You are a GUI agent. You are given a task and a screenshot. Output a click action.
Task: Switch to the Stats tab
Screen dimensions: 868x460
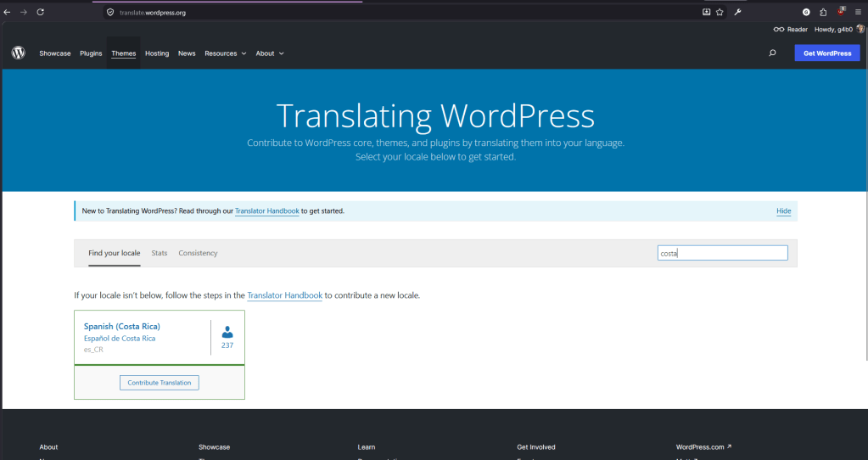(160, 253)
